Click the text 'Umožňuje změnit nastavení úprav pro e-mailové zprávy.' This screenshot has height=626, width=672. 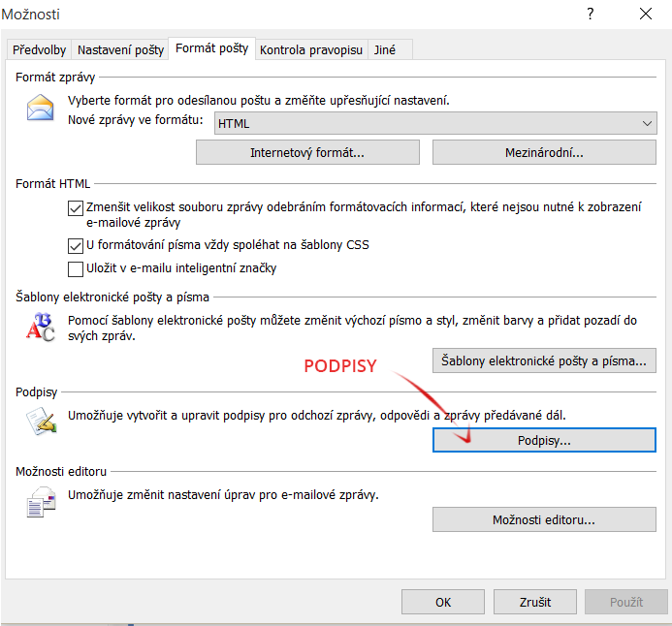tap(223, 495)
